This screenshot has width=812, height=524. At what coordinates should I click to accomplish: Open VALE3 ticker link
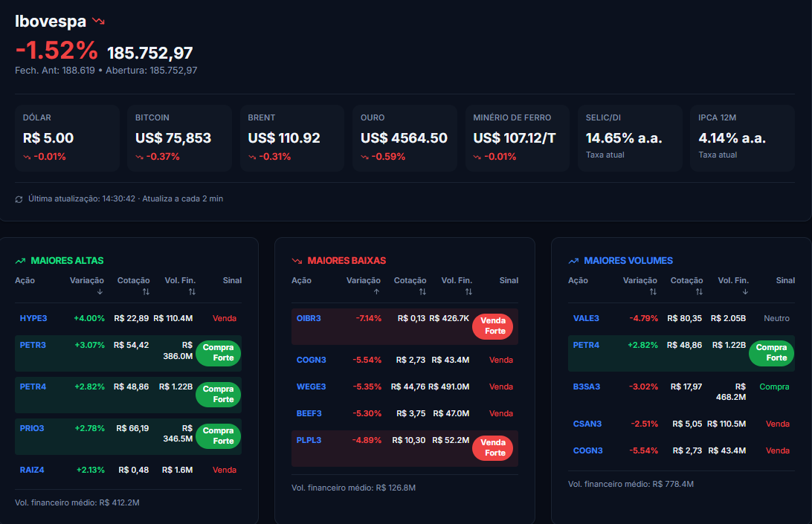(586, 318)
